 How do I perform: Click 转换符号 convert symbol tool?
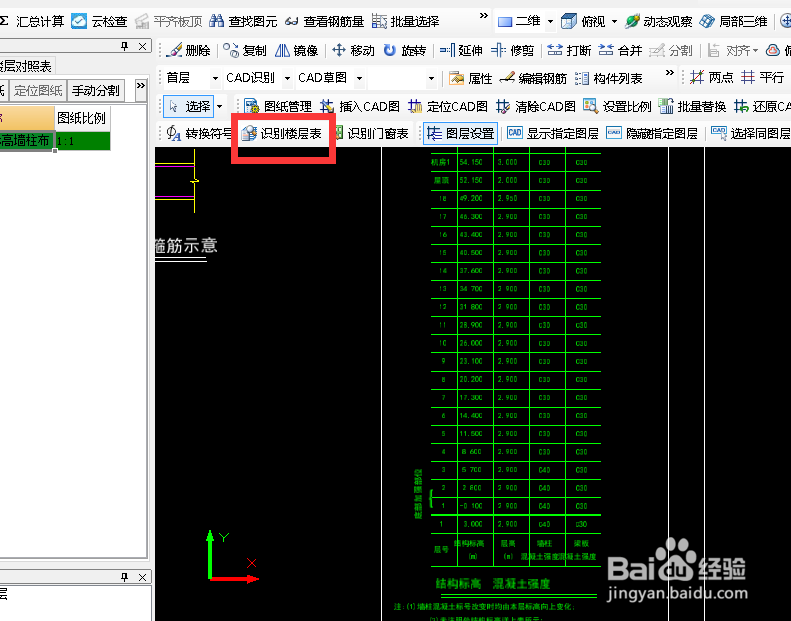click(x=199, y=134)
